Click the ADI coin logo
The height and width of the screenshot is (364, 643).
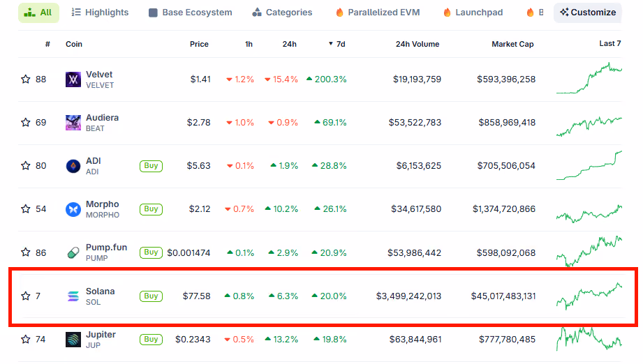(73, 166)
